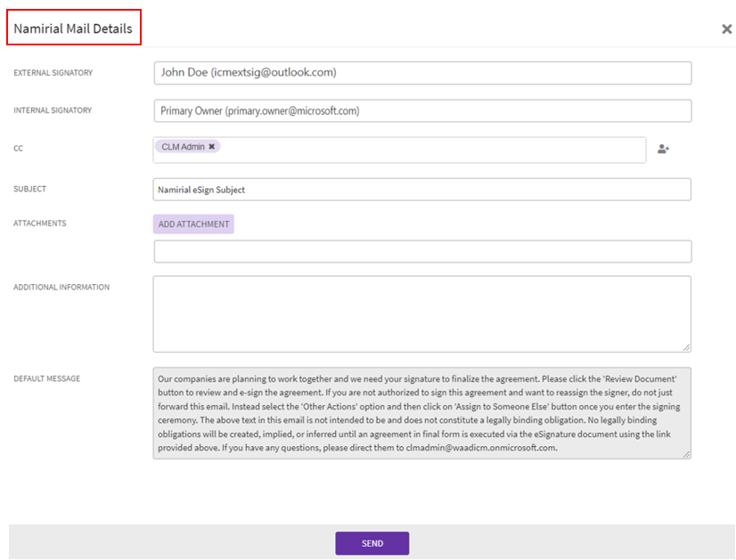Click the add user icon beside CC
This screenshot has width=736, height=560.
point(663,149)
